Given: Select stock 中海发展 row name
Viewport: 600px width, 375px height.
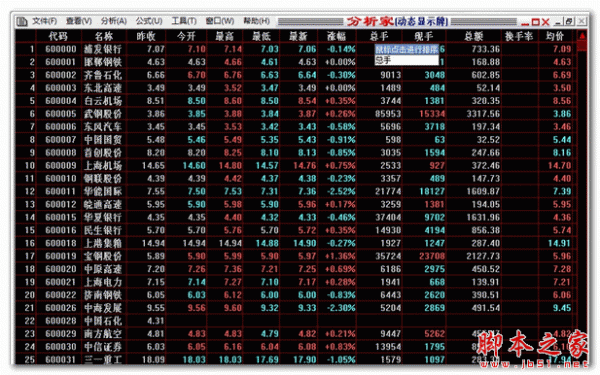Looking at the screenshot, I should (103, 308).
